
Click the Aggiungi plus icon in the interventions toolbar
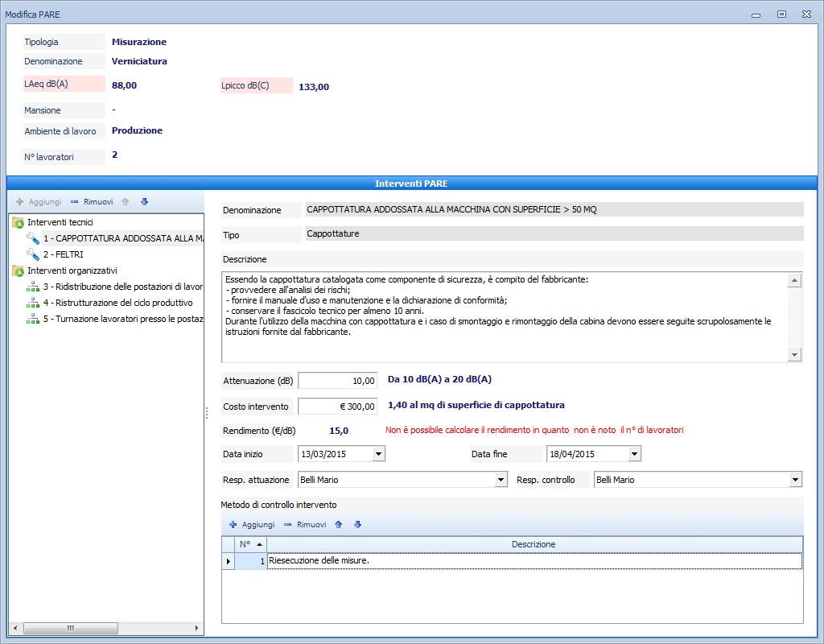click(20, 202)
